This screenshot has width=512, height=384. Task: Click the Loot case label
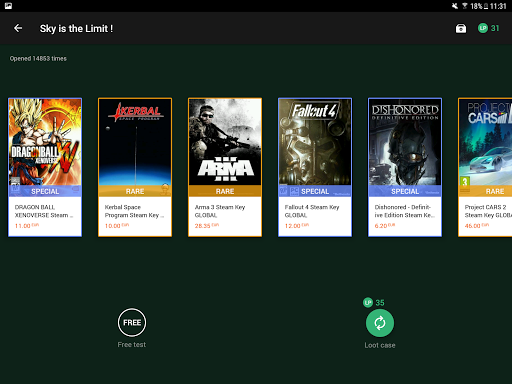click(380, 345)
